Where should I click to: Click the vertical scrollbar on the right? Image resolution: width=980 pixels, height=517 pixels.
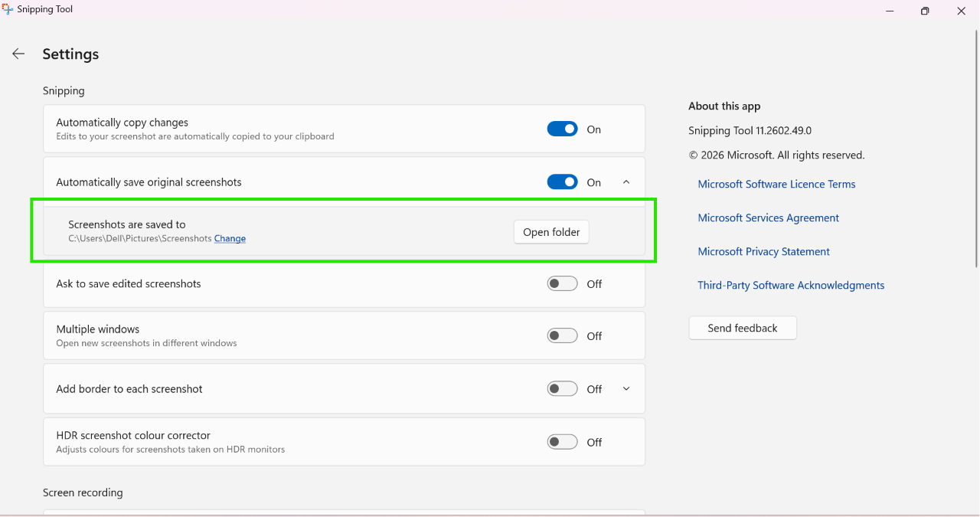pyautogui.click(x=976, y=149)
